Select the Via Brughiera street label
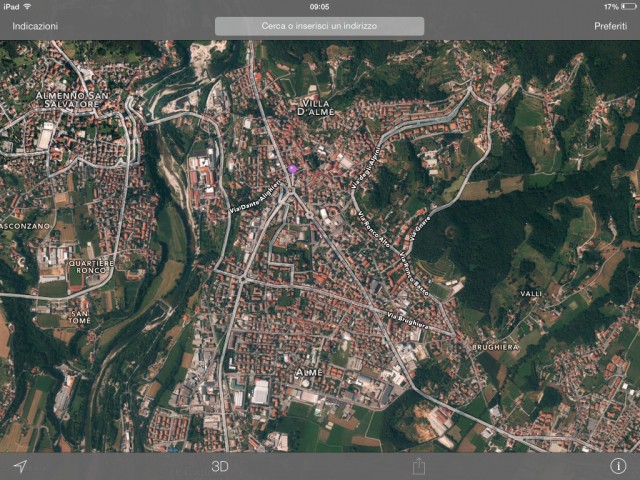 click(405, 322)
